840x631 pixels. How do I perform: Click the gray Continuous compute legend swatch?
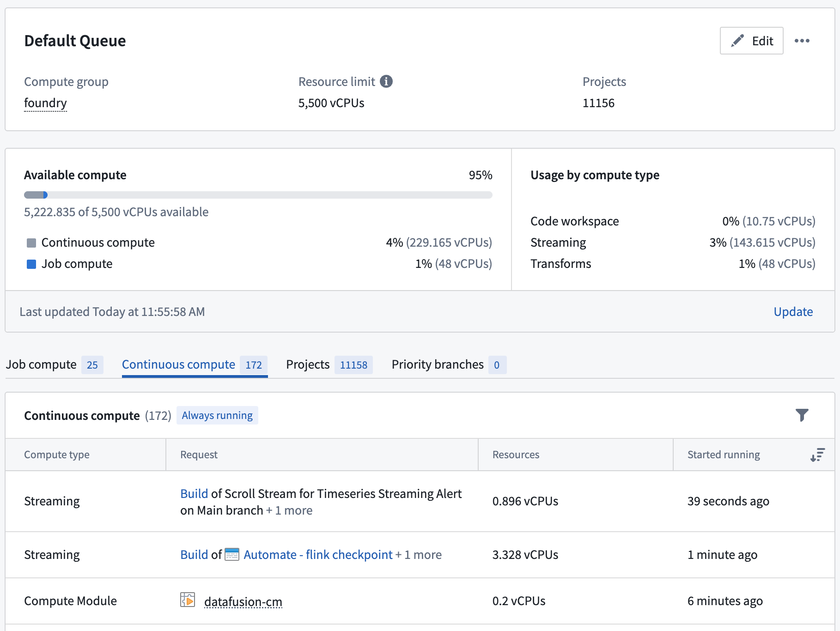[31, 243]
